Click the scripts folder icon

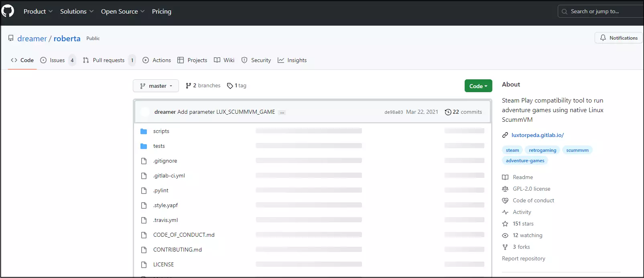point(144,131)
